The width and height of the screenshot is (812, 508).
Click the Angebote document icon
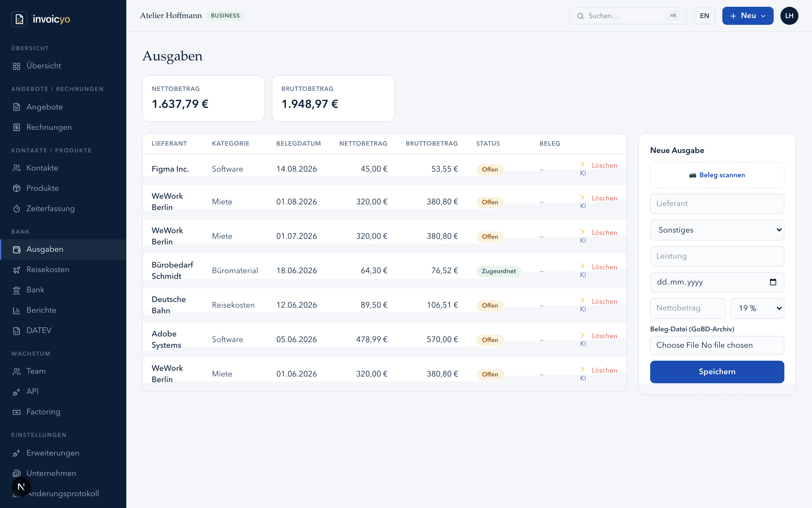(17, 107)
